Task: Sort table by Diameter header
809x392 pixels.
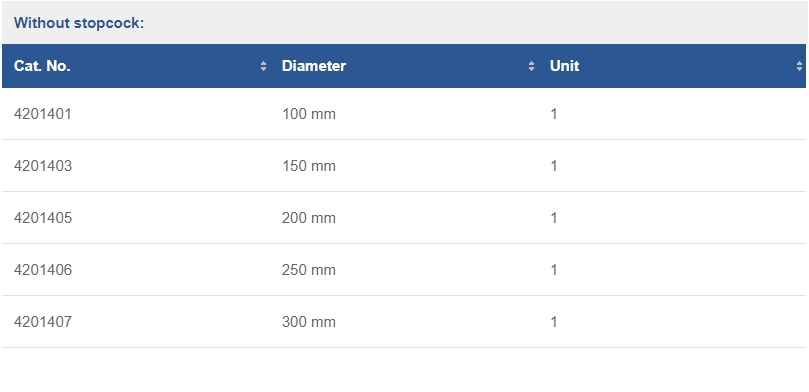Action: click(404, 66)
